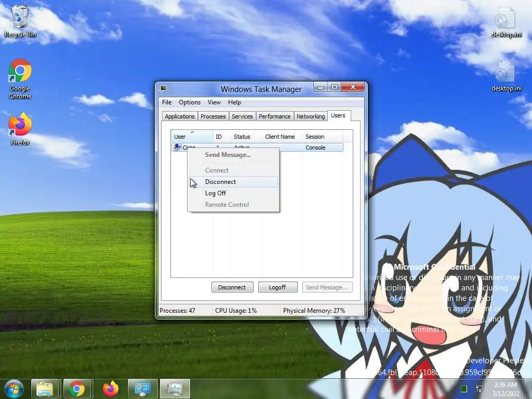This screenshot has height=399, width=532.
Task: Click the user icon in the Cirno row
Action: coord(177,147)
